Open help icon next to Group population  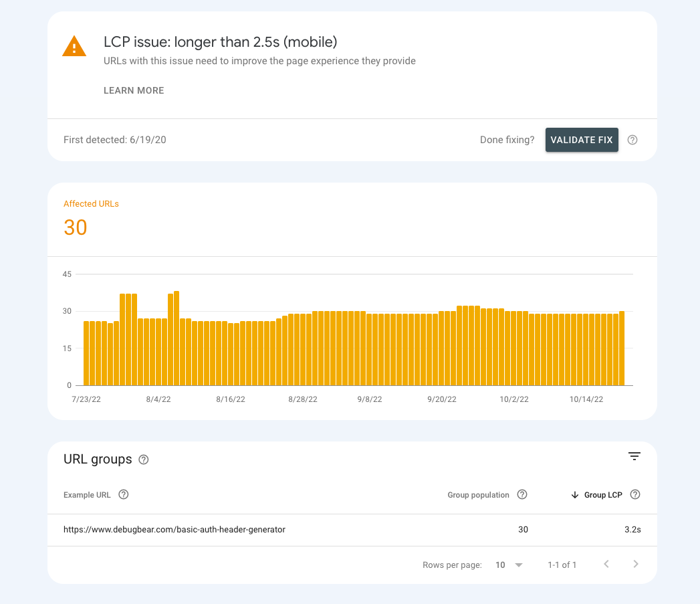pyautogui.click(x=522, y=494)
